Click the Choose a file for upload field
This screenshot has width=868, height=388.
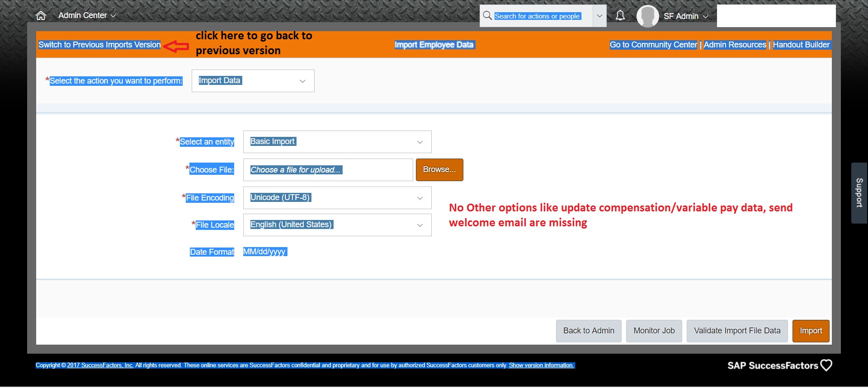328,170
